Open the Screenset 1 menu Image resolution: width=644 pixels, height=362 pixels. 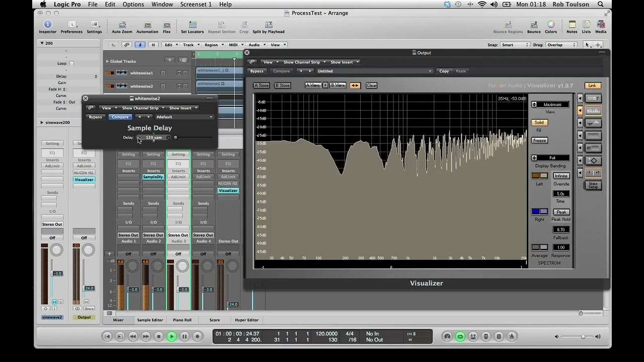point(196,5)
